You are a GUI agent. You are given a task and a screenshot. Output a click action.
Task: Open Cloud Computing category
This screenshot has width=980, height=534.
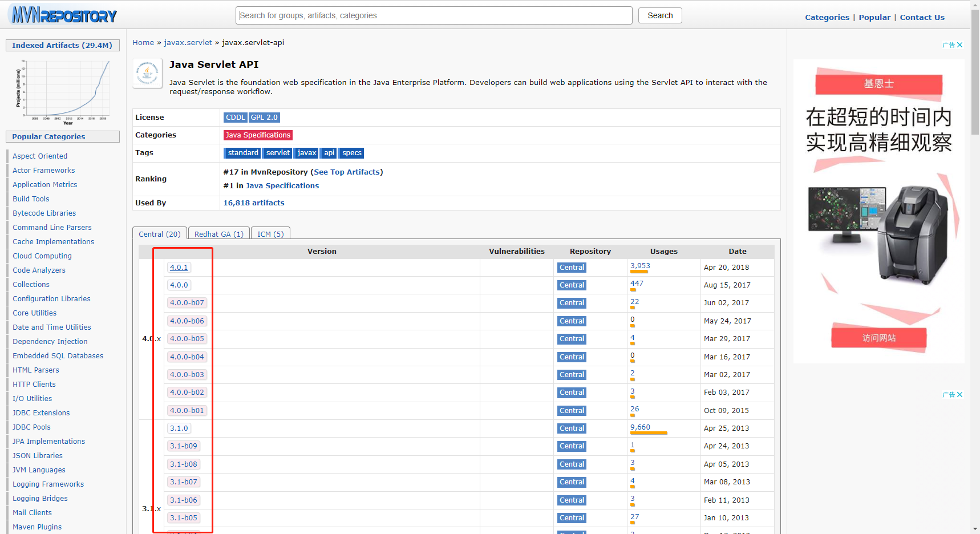42,256
